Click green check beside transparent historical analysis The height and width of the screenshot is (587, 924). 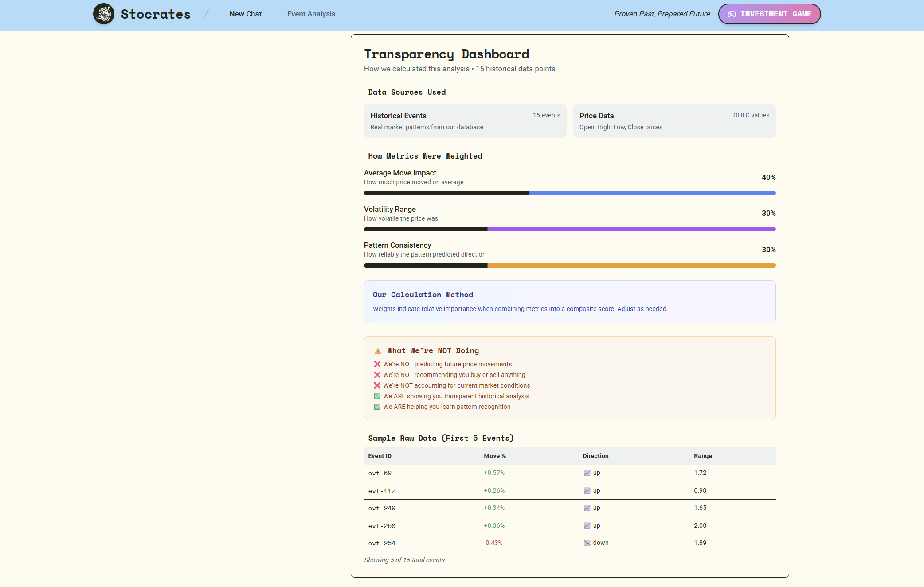click(377, 396)
